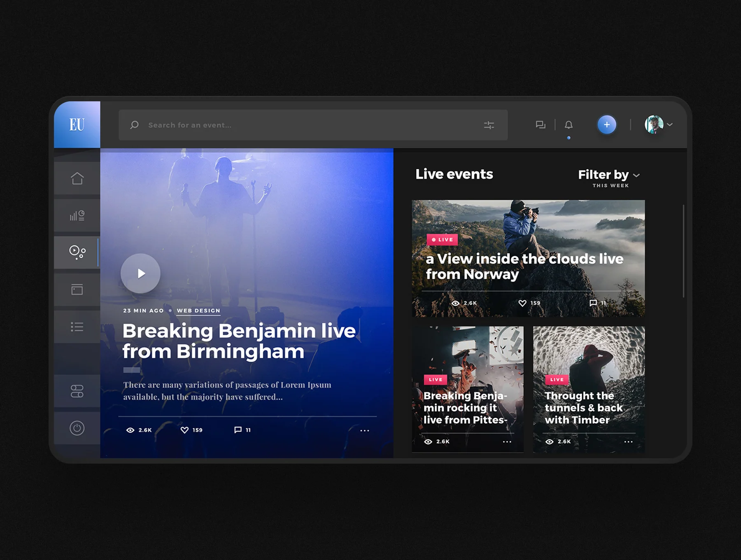The height and width of the screenshot is (560, 741).
Task: Open the notifications bell icon
Action: click(569, 125)
